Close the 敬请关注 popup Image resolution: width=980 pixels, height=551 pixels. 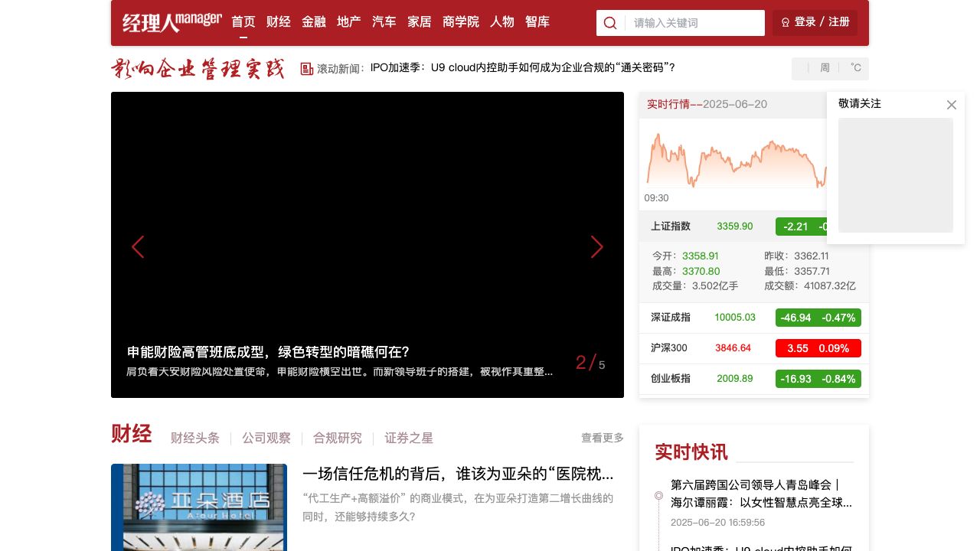[x=952, y=105]
